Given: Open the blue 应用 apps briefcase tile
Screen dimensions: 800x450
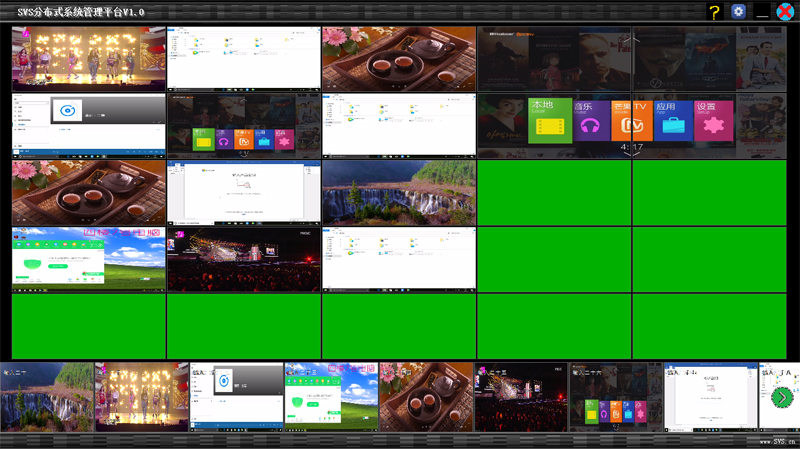Looking at the screenshot, I should tap(674, 122).
